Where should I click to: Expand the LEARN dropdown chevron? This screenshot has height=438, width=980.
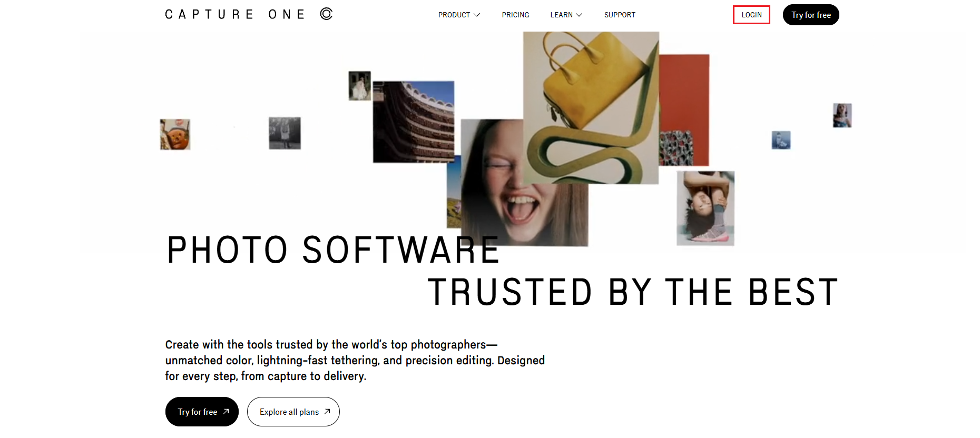(x=579, y=15)
